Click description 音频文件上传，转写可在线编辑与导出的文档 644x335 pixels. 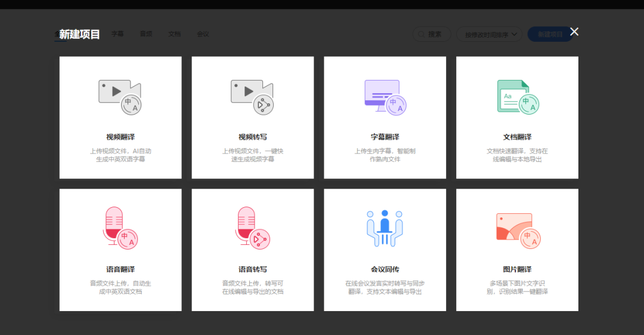[x=253, y=288]
